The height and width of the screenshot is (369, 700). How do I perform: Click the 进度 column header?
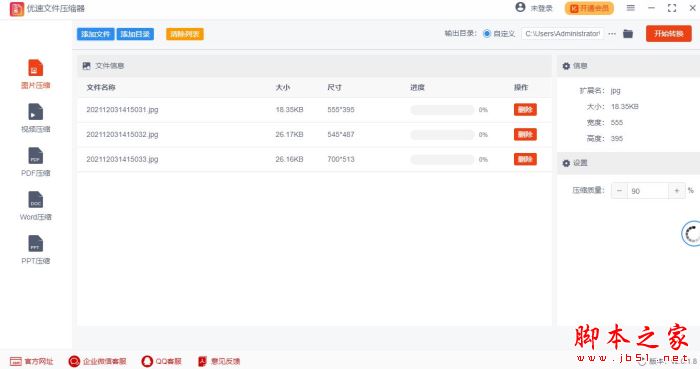(417, 87)
